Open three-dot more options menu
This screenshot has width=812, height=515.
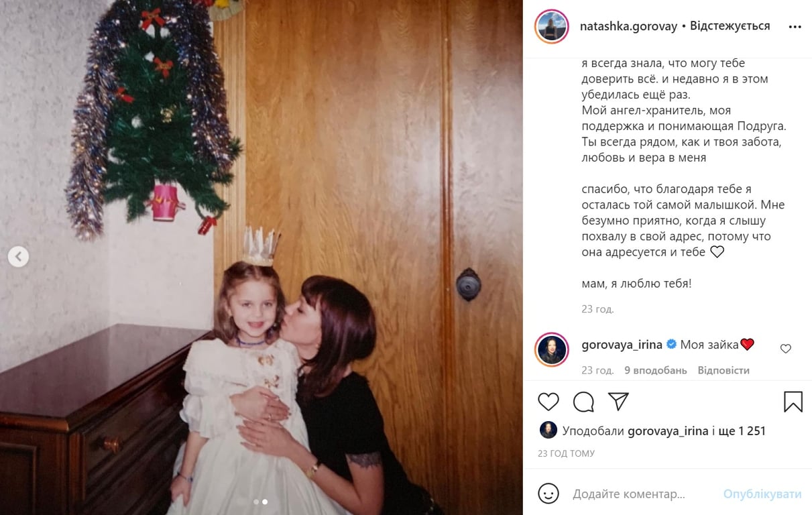pos(795,27)
